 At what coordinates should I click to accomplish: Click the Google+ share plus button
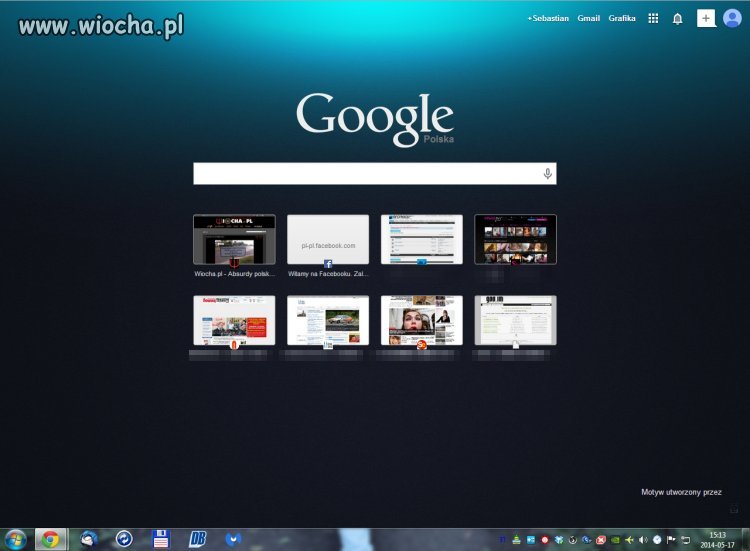pos(706,18)
